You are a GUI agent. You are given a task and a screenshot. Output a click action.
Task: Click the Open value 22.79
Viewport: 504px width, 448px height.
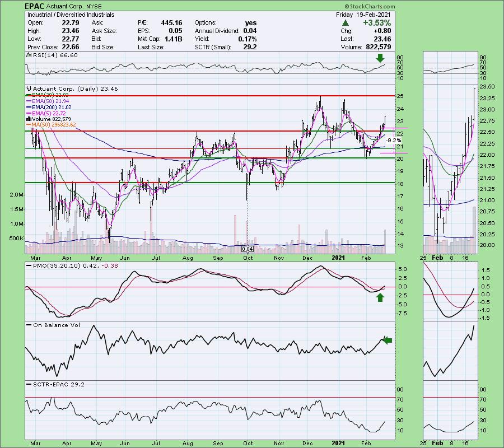point(71,23)
